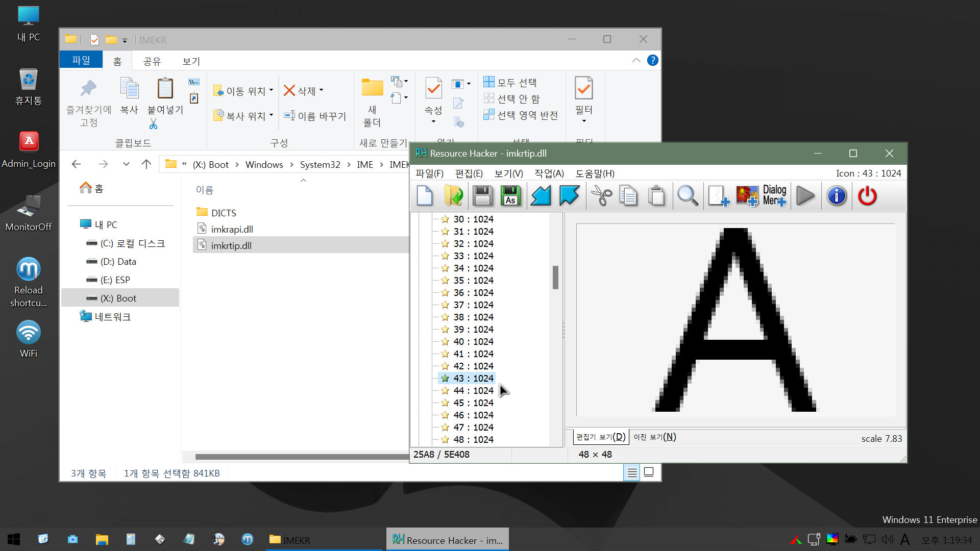The height and width of the screenshot is (551, 980).
Task: Click the blue Info icon
Action: point(837,196)
